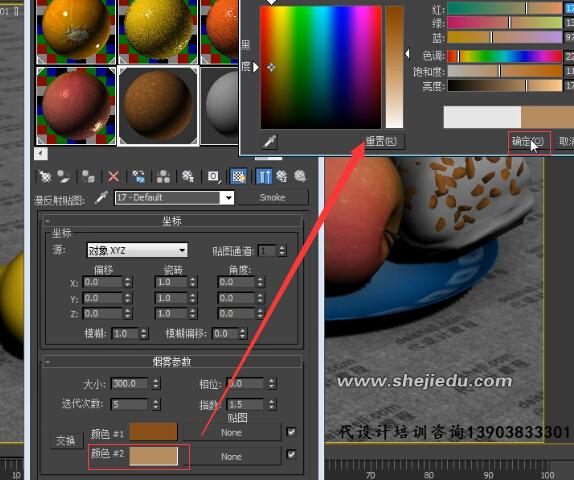Click the 贴图通道 map channel spinner
Screen dimensions: 574x480
(282, 251)
